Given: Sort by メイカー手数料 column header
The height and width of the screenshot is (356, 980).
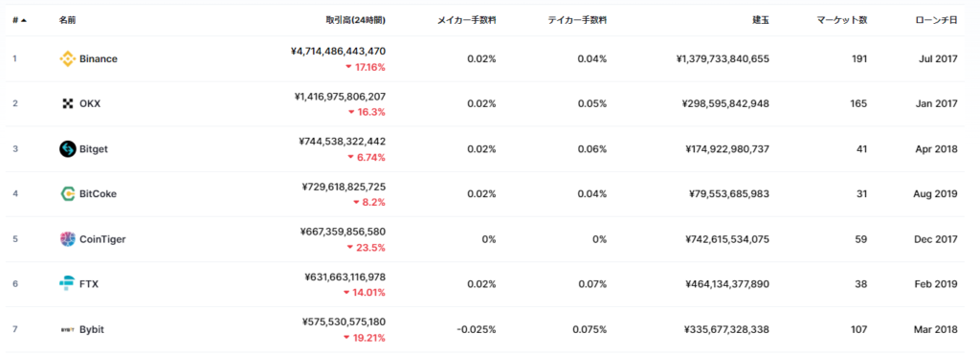Looking at the screenshot, I should coord(467,20).
